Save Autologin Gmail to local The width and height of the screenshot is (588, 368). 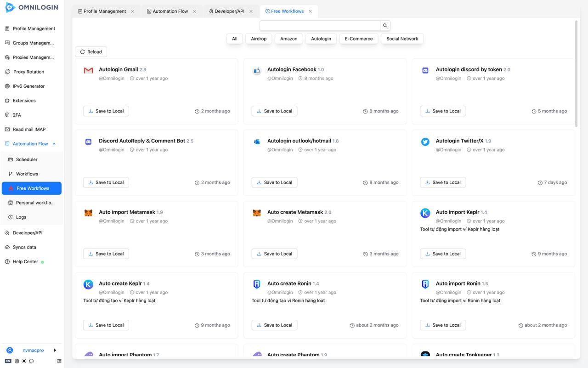tap(106, 111)
